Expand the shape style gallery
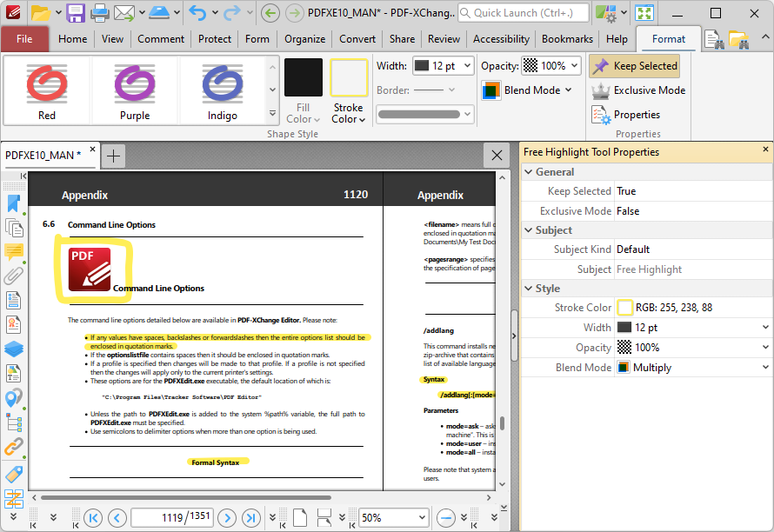The width and height of the screenshot is (774, 532). 272,114
